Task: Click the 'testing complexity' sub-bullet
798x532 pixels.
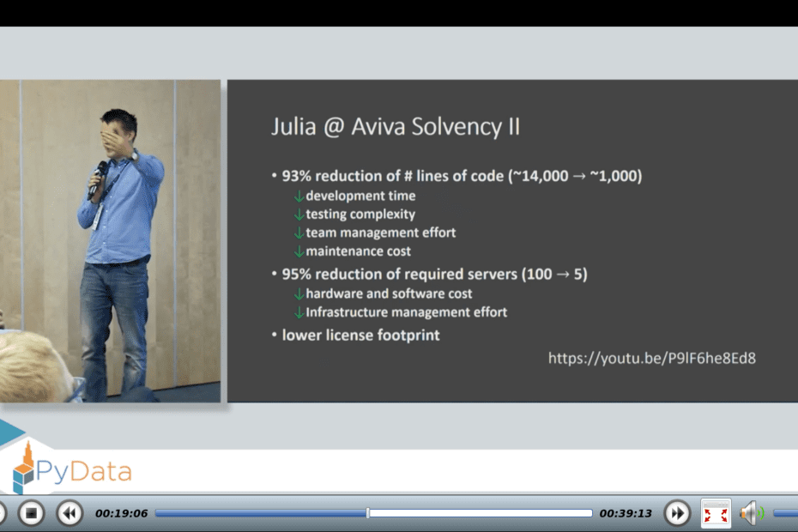Action: pyautogui.click(x=355, y=215)
